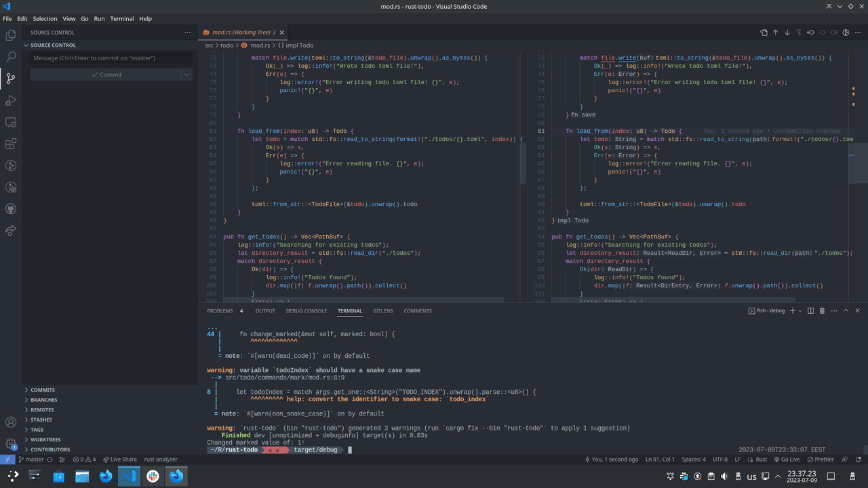868x488 pixels.
Task: Open the Extensions view icon
Action: coord(11,144)
